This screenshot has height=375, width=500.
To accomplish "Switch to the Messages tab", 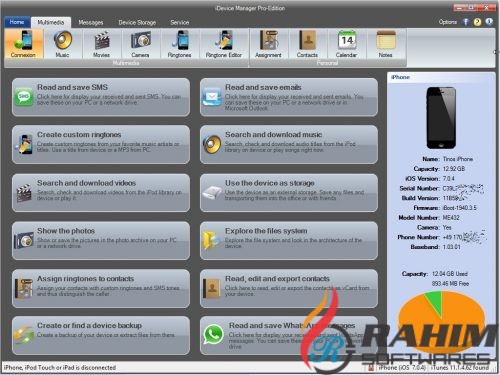I will click(x=91, y=22).
